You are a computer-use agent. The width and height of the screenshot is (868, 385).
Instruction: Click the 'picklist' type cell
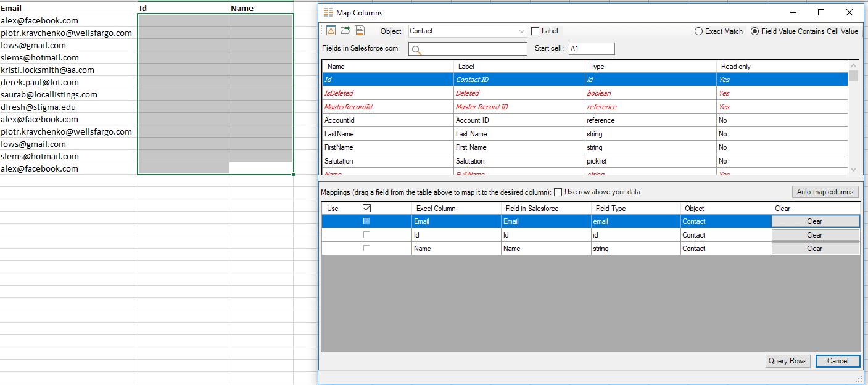(x=651, y=161)
